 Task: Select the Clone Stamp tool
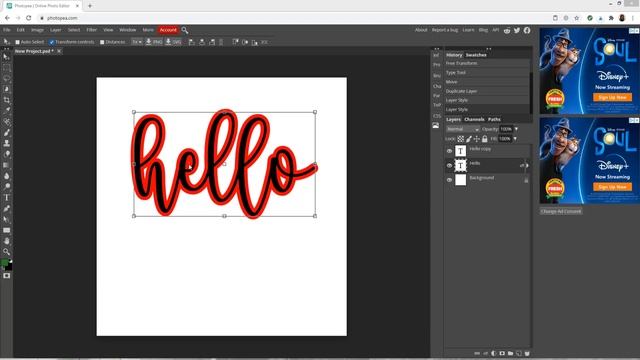click(x=7, y=143)
